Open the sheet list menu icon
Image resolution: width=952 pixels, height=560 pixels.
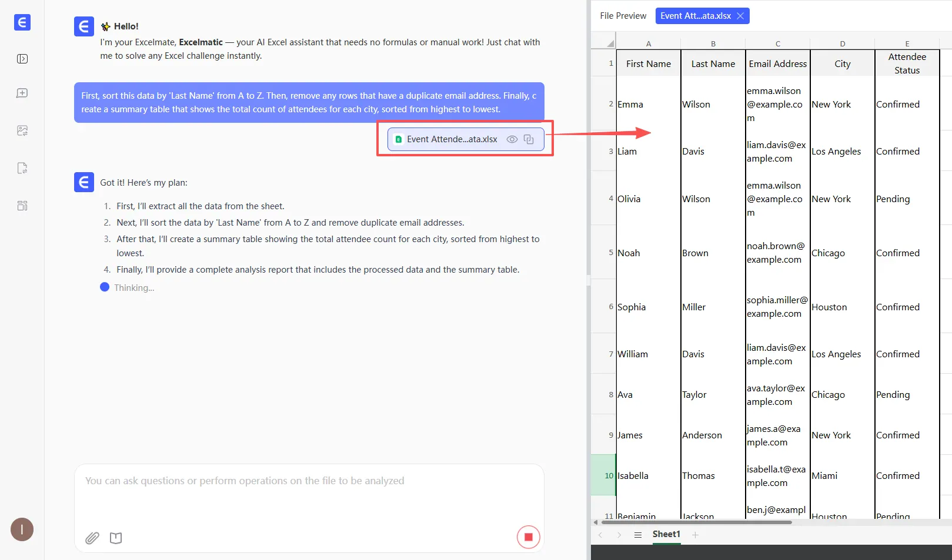[x=637, y=535]
